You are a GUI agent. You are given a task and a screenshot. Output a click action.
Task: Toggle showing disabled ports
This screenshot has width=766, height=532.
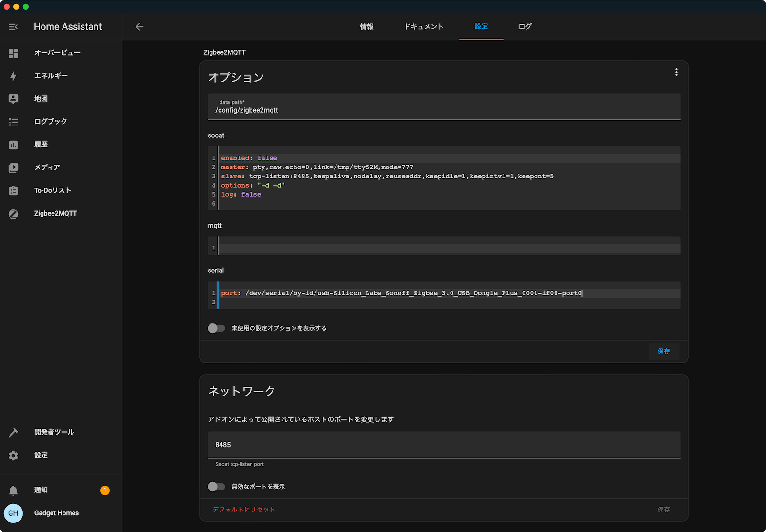[x=216, y=487]
